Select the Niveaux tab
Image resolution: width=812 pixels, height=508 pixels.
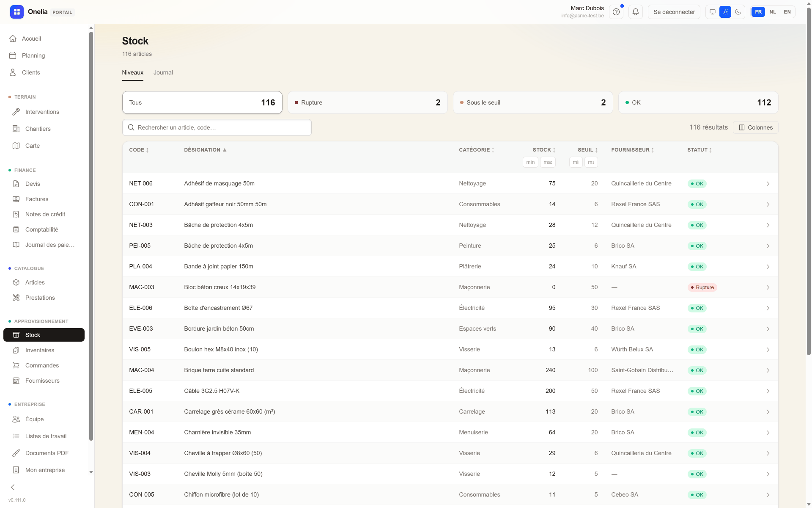pyautogui.click(x=133, y=72)
